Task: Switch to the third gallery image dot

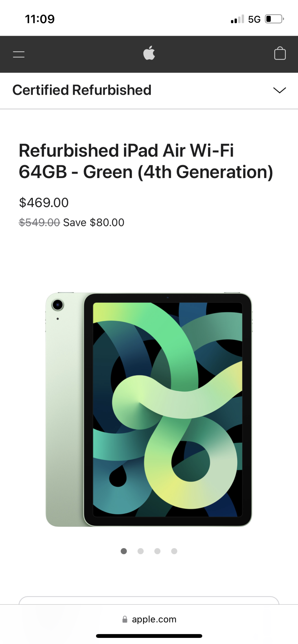Action: [157, 551]
